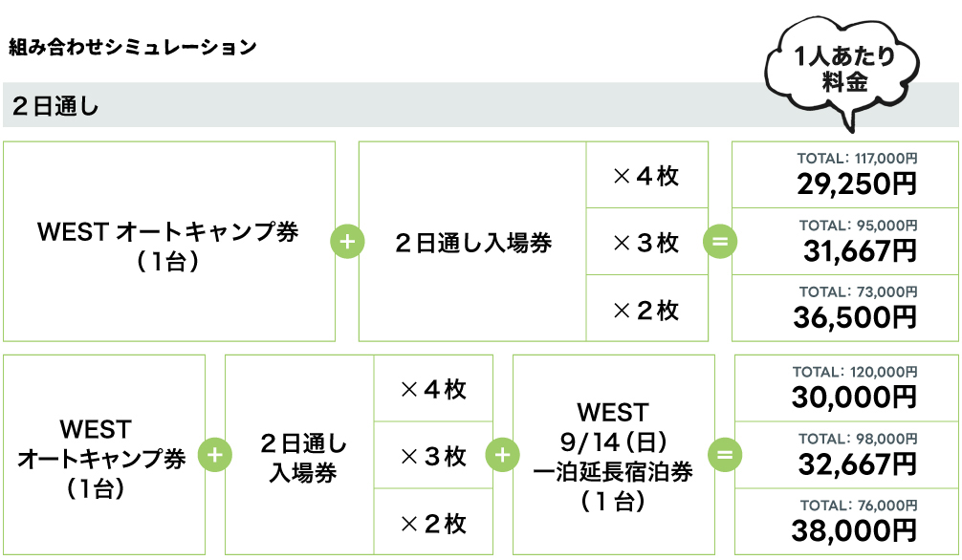Screen dimensions: 962x560
Task: Click the 31,667円 price cell
Action: click(x=844, y=243)
